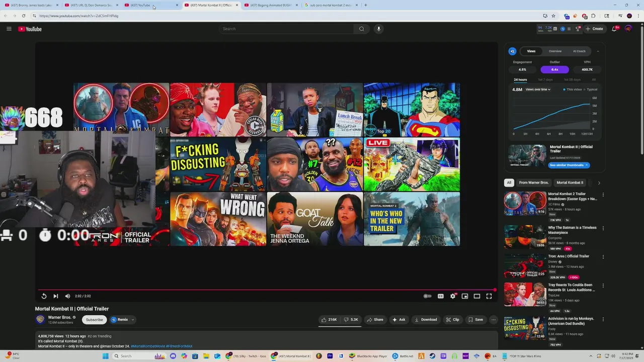The image size is (644, 362).
Task: Open the notifications bell
Action: pos(614,29)
